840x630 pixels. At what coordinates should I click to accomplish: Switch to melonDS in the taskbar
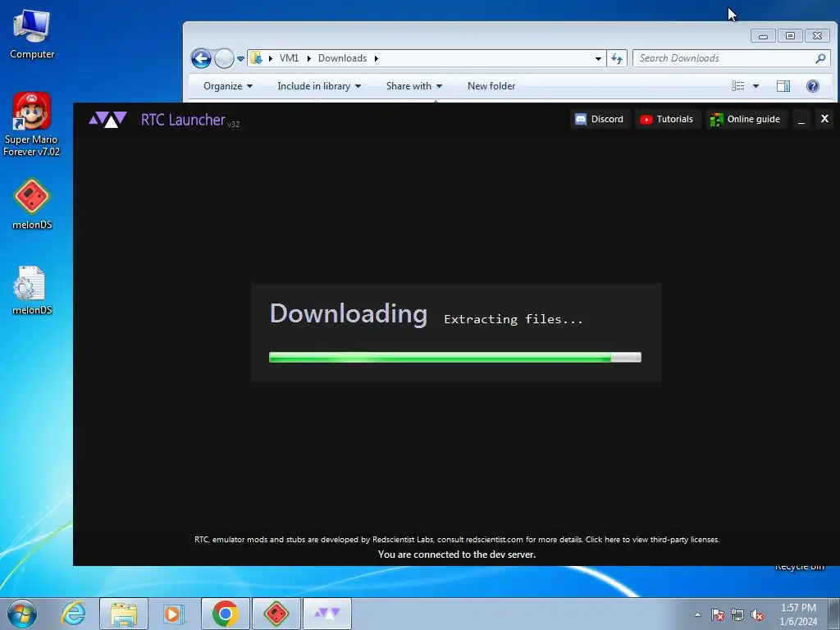point(276,614)
